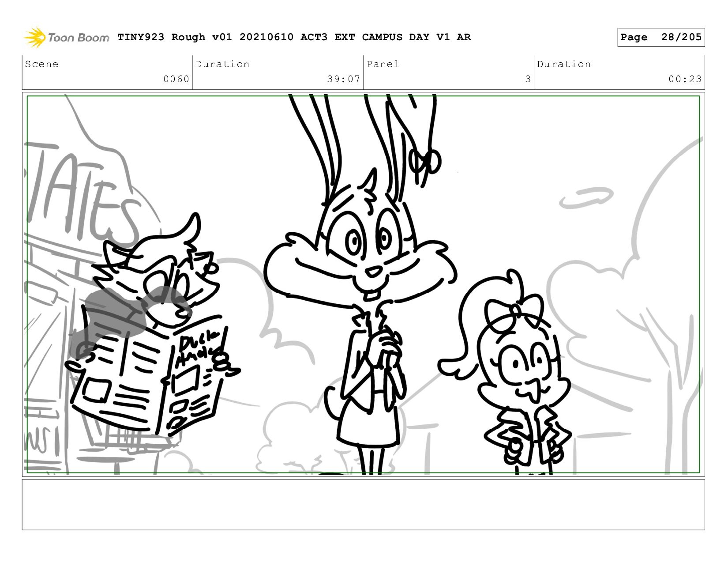The height and width of the screenshot is (563, 728).
Task: Click the 'Page 28/205' box
Action: 661,37
